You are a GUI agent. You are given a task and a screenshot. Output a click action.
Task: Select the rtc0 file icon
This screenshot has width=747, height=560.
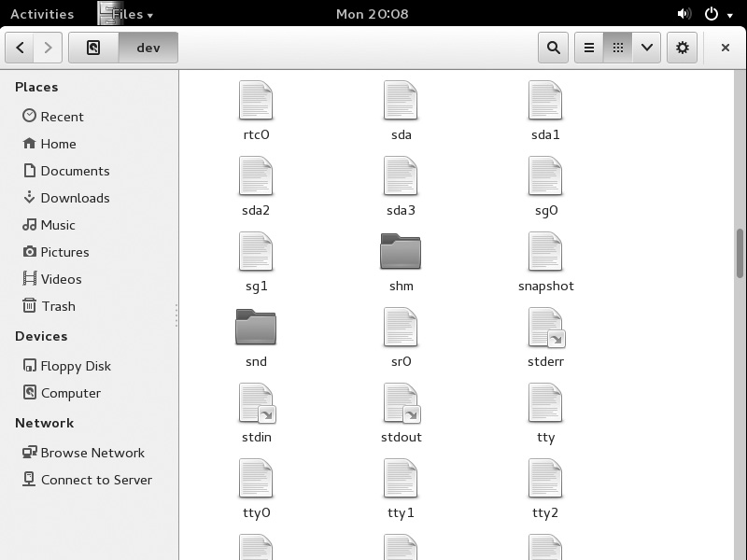pos(256,101)
